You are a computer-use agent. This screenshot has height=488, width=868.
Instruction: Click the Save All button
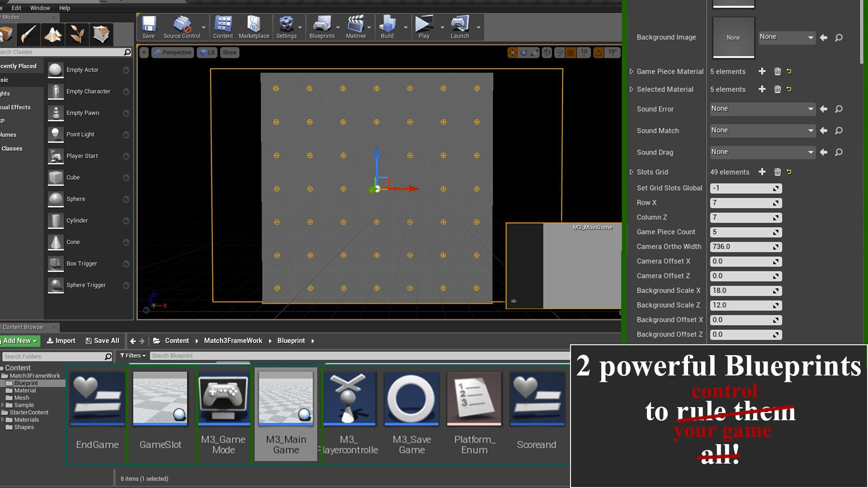pos(103,341)
